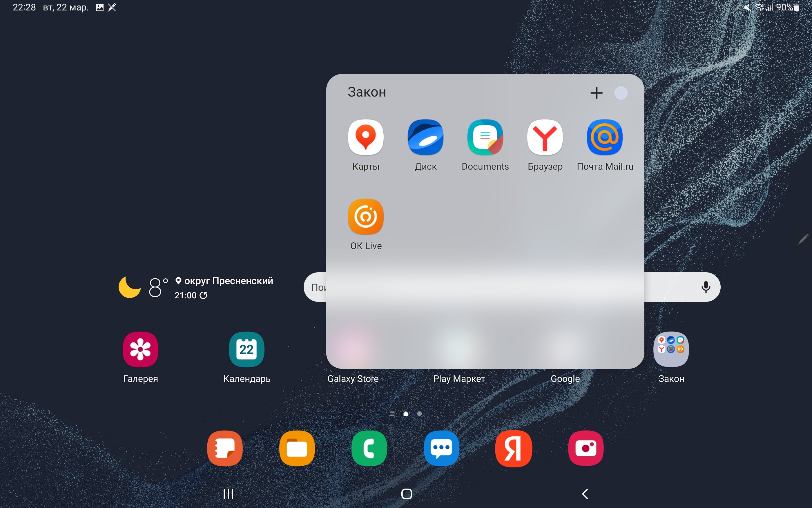The height and width of the screenshot is (508, 812).
Task: Tap the back navigation button
Action: tap(585, 494)
